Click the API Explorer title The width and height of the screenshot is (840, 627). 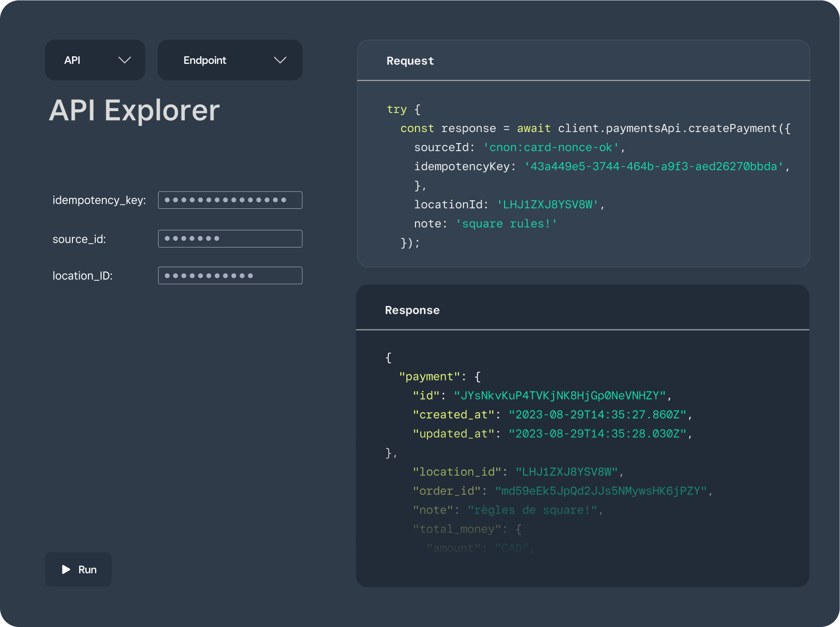[135, 111]
